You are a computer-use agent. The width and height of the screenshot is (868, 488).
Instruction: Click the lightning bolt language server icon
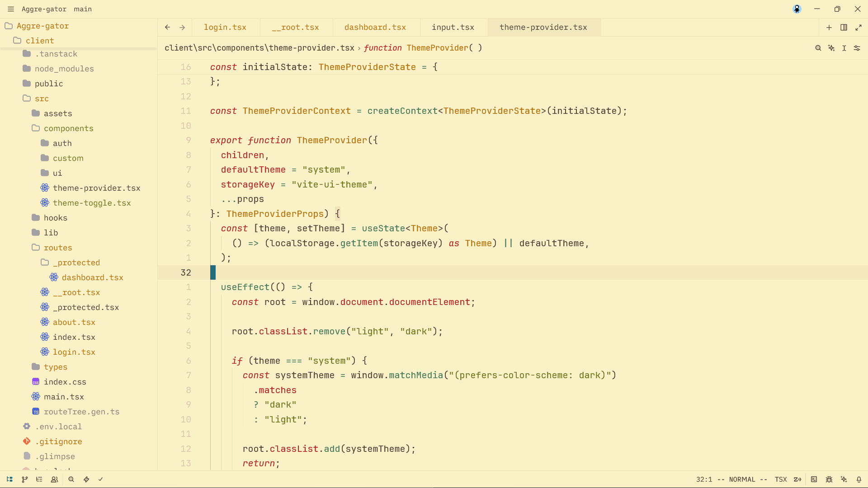[x=86, y=479]
